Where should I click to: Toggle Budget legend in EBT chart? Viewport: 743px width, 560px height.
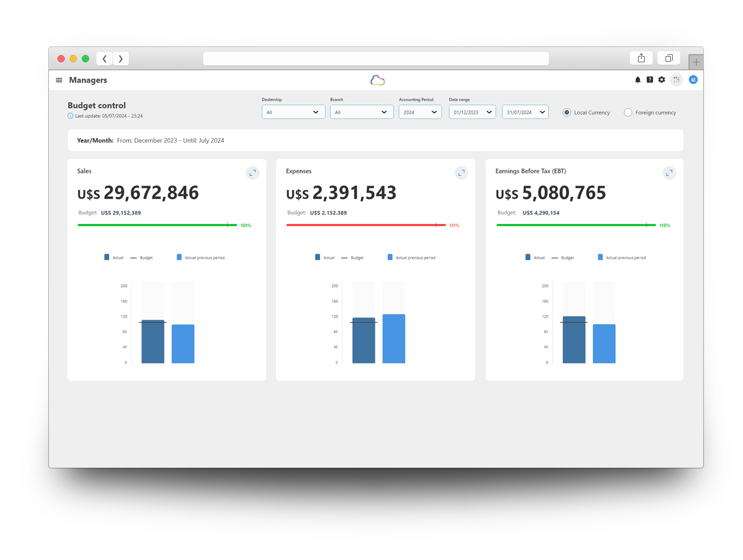click(x=563, y=258)
